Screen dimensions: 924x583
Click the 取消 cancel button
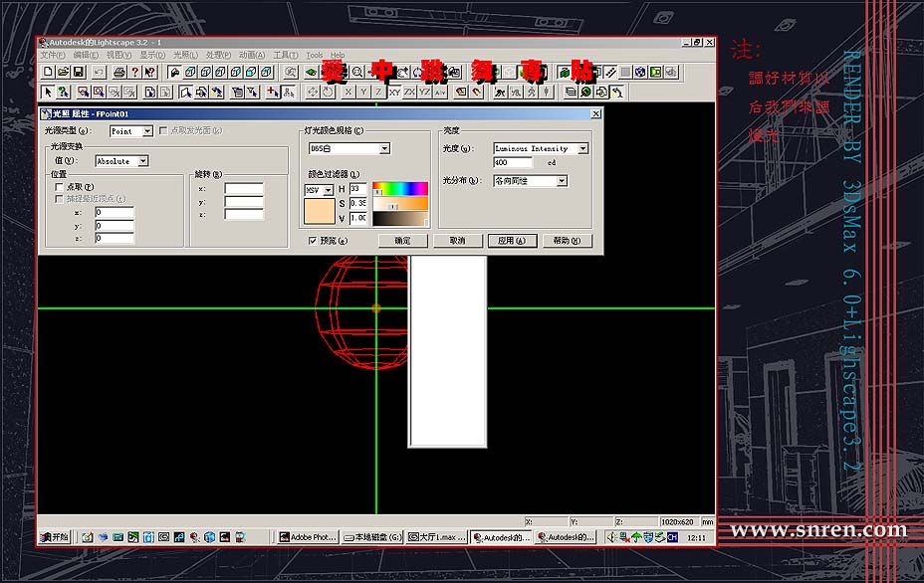click(x=457, y=241)
